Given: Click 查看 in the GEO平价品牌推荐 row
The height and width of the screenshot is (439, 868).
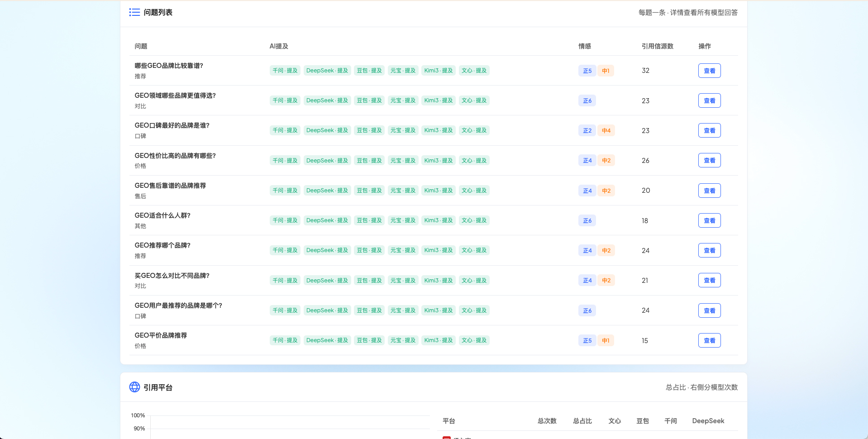Looking at the screenshot, I should pyautogui.click(x=709, y=340).
